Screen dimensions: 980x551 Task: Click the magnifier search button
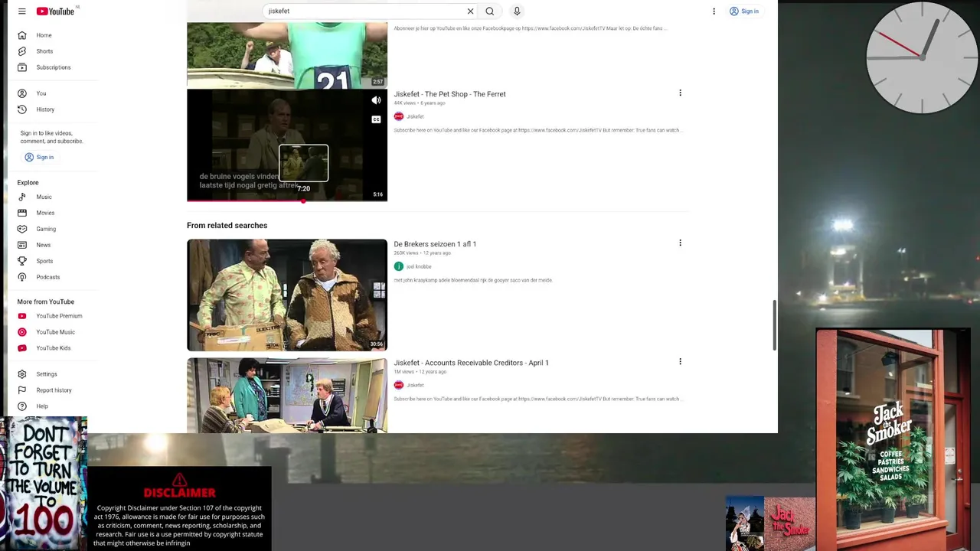(490, 11)
